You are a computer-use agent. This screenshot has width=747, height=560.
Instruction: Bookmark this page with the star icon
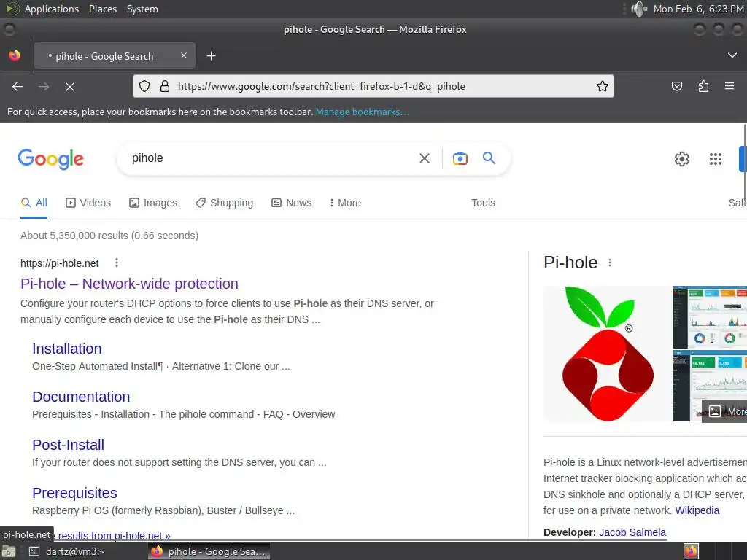click(x=602, y=86)
